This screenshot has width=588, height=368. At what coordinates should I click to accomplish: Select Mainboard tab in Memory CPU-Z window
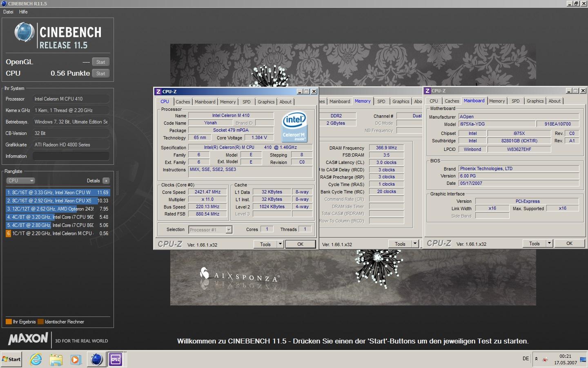[x=340, y=101]
